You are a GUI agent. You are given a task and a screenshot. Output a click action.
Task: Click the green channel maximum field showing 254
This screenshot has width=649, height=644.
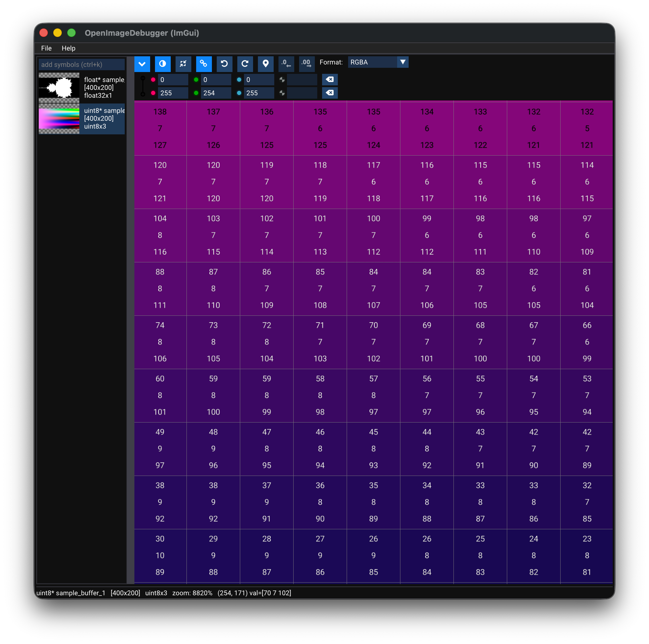216,93
